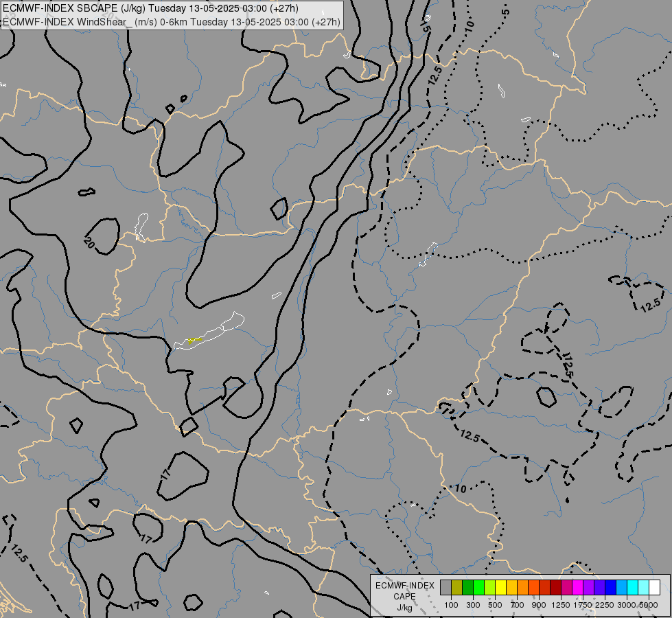Choose the pure blue legend swatch

(611, 587)
